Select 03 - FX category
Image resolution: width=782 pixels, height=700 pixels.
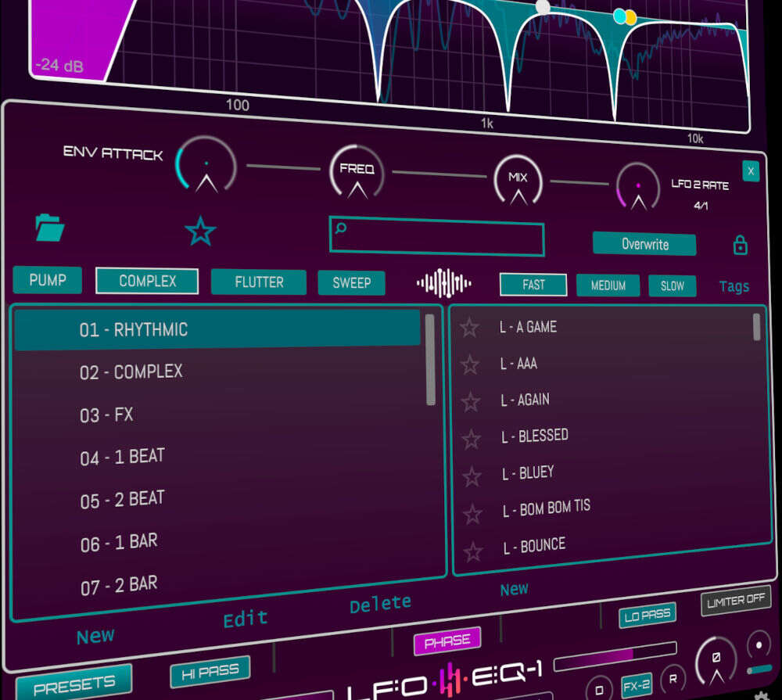[106, 415]
